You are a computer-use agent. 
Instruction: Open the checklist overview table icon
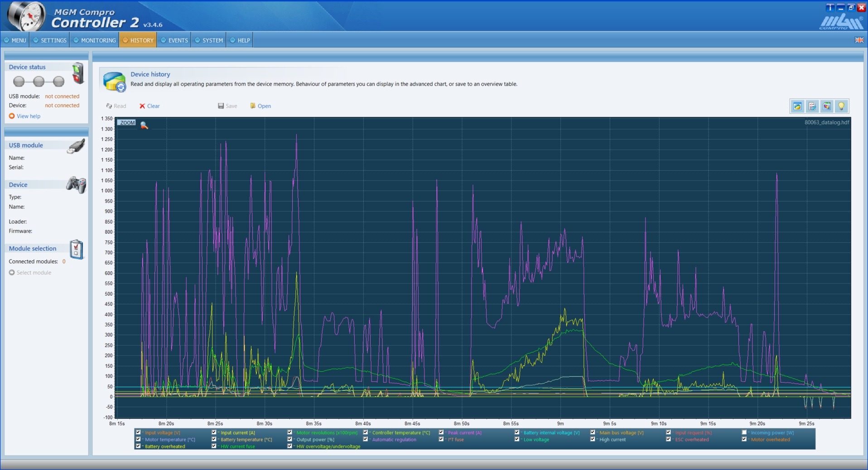pos(812,106)
